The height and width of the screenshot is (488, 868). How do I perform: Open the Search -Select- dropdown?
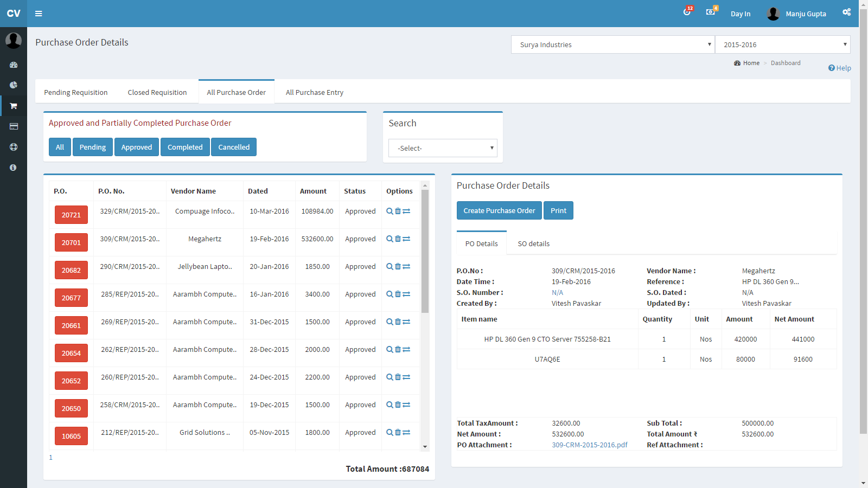pyautogui.click(x=443, y=148)
